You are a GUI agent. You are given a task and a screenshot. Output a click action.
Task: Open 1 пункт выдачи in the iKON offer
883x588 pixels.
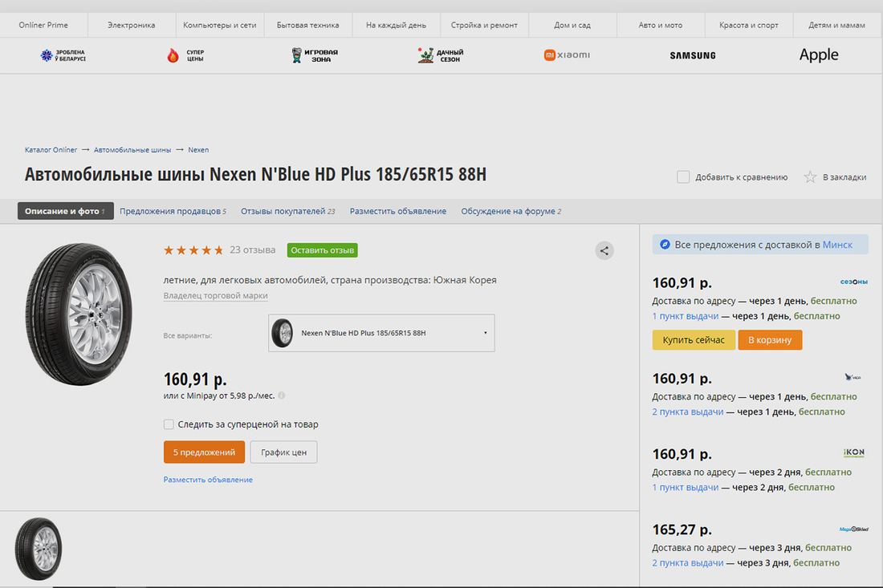click(x=686, y=487)
